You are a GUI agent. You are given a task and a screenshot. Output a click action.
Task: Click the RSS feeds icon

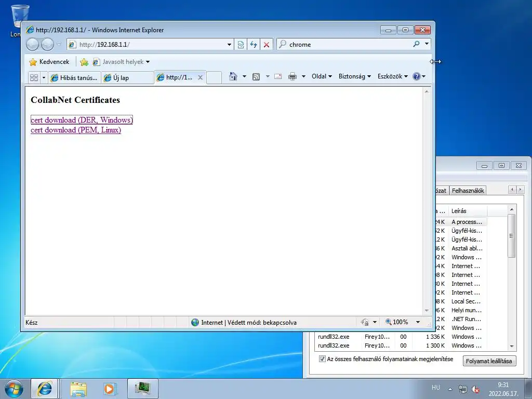[x=256, y=77]
